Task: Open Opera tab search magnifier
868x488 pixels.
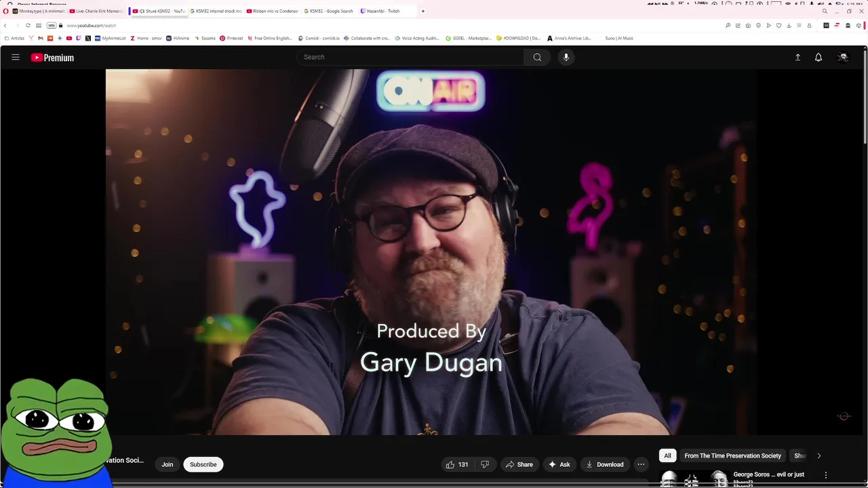Action: [825, 11]
